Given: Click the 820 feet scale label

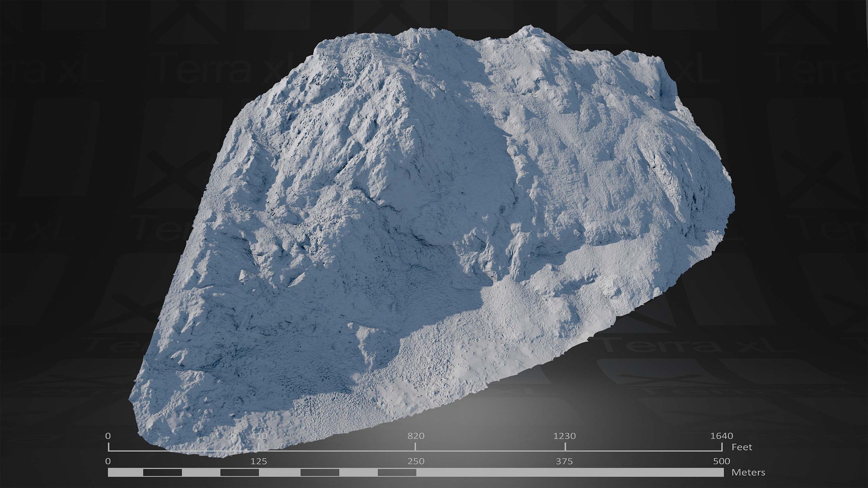Looking at the screenshot, I should point(415,436).
